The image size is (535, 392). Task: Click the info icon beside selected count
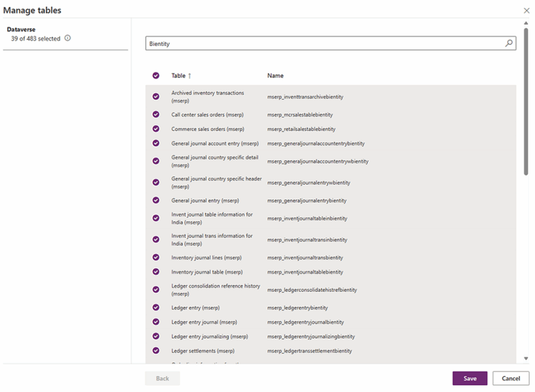tap(67, 38)
